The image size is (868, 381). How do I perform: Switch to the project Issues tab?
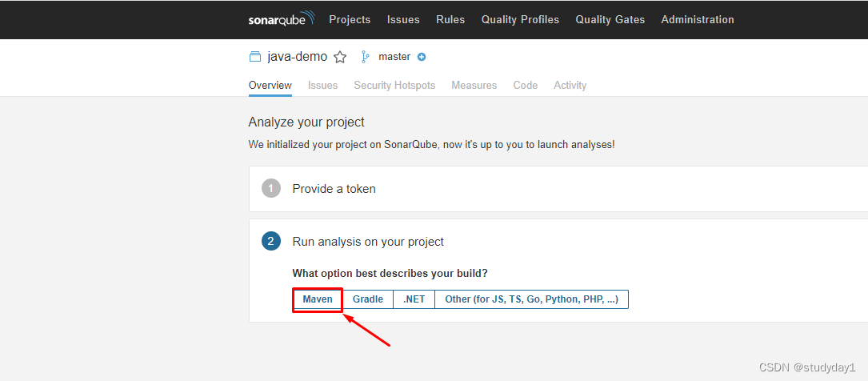[322, 86]
